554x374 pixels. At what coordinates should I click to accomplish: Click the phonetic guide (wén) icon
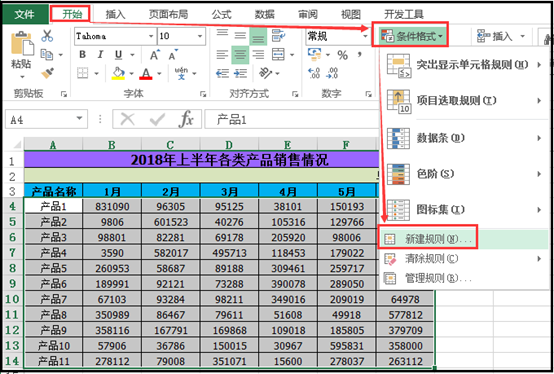[x=181, y=73]
